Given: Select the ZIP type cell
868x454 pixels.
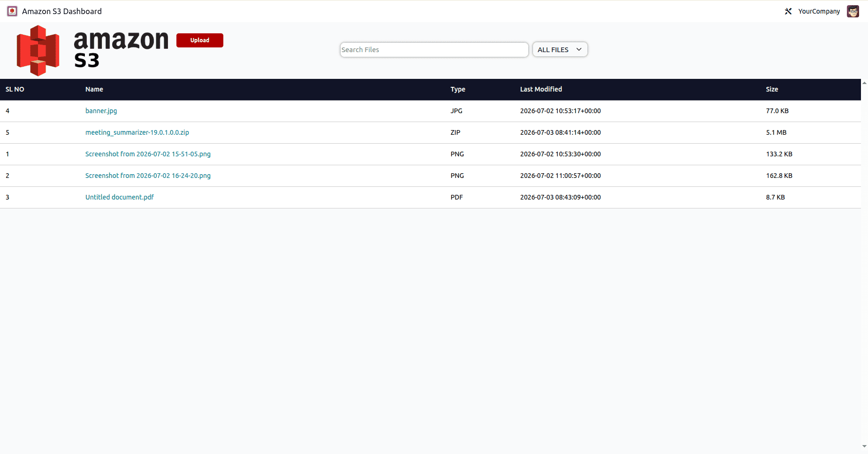Looking at the screenshot, I should click(x=456, y=132).
